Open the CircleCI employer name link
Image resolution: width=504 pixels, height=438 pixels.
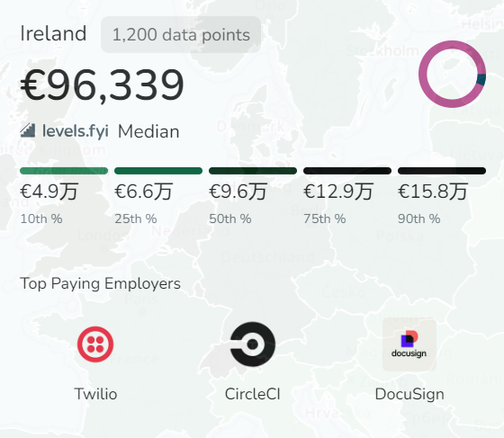click(253, 394)
